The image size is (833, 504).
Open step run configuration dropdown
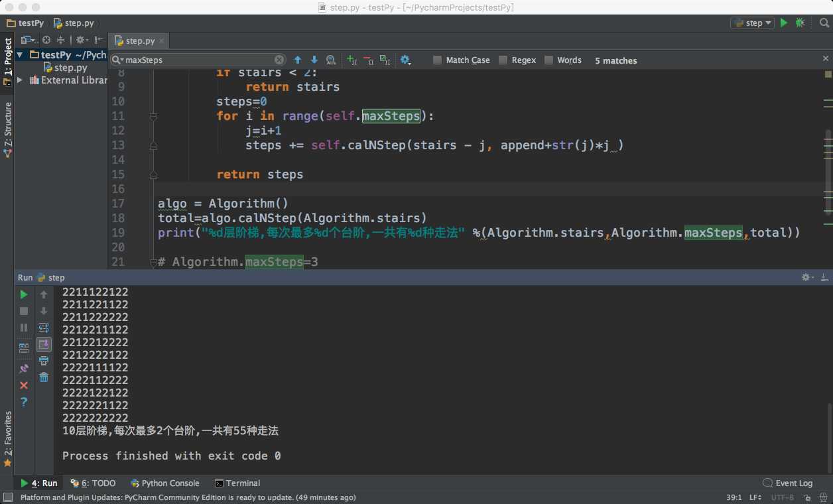tap(753, 23)
